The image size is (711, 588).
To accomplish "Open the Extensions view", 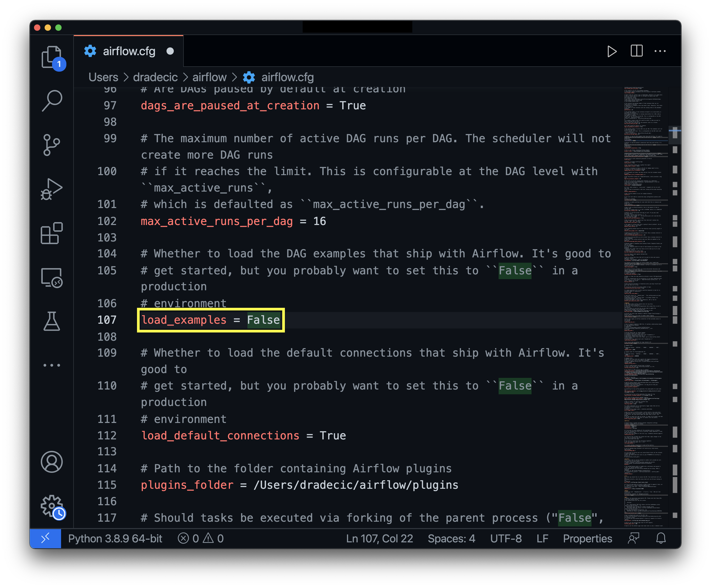I will [52, 234].
